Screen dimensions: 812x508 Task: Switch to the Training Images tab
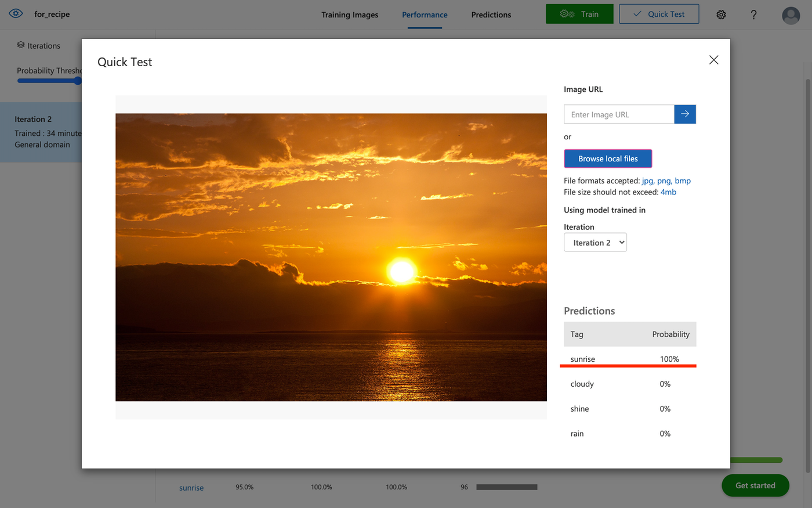tap(350, 15)
